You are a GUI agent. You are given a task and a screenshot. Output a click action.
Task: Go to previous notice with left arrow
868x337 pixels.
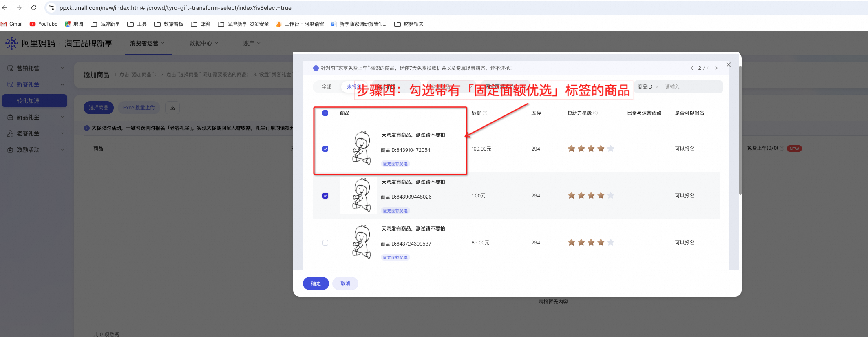coord(692,68)
